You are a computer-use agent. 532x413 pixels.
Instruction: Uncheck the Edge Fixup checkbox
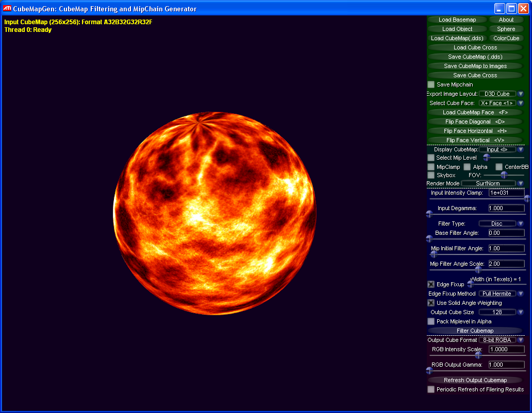pyautogui.click(x=431, y=284)
